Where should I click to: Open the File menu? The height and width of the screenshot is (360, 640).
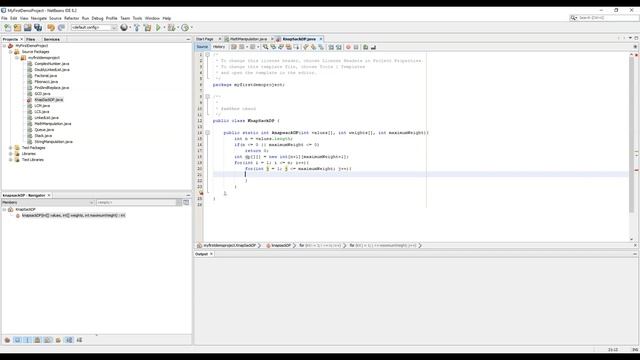(4, 18)
